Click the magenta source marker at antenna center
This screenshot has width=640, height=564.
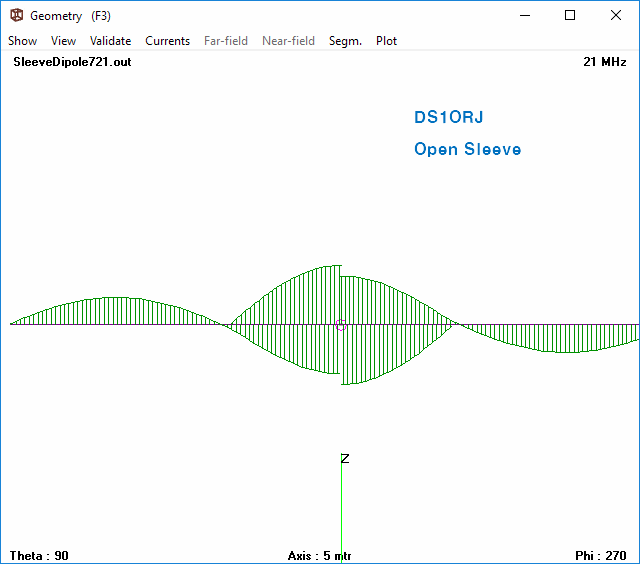341,325
